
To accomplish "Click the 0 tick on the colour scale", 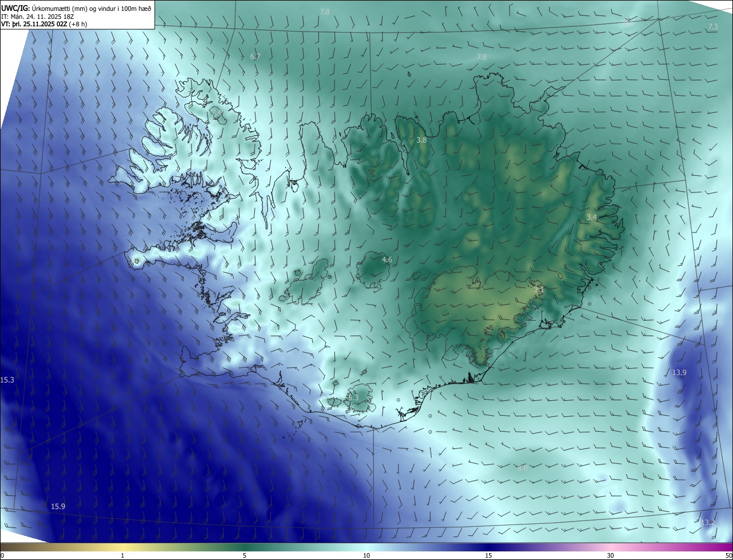I will coord(2,555).
